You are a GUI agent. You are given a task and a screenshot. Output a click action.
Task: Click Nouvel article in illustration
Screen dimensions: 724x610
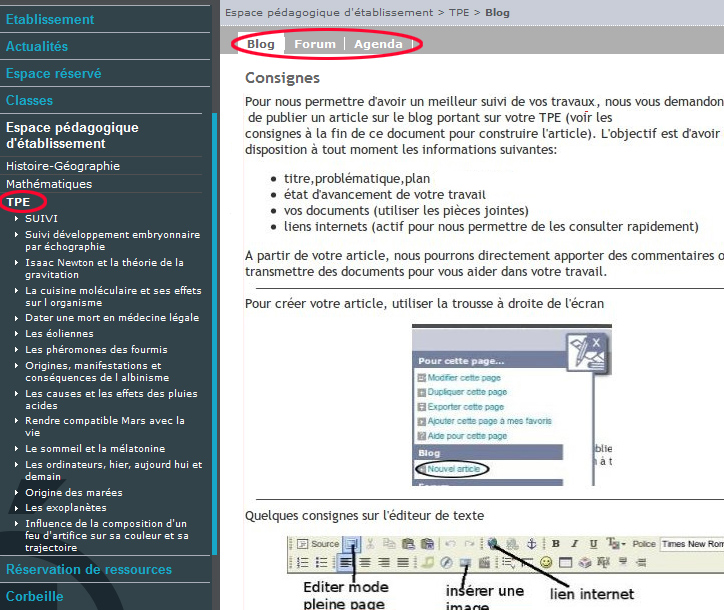[453, 469]
